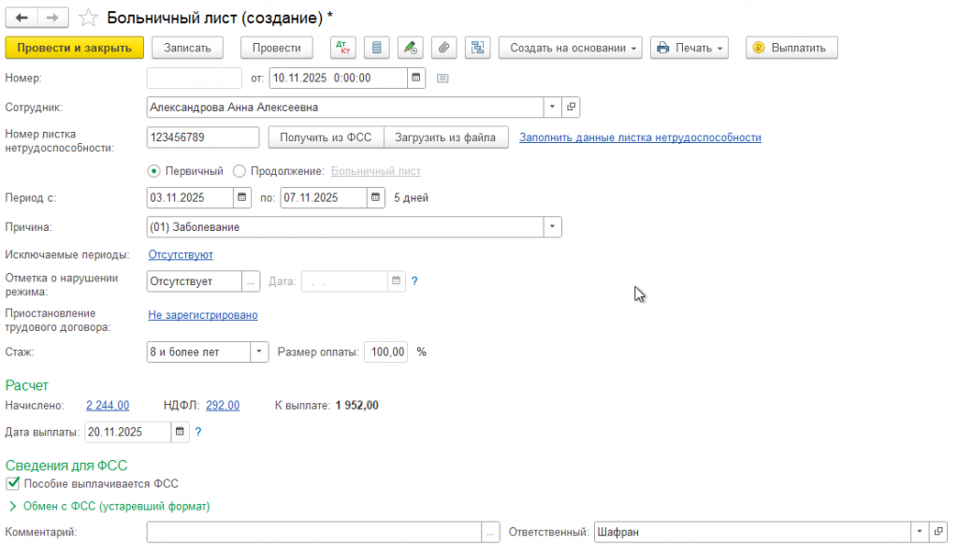Click the Получить из ФСС button
The height and width of the screenshot is (560, 958).
click(326, 137)
